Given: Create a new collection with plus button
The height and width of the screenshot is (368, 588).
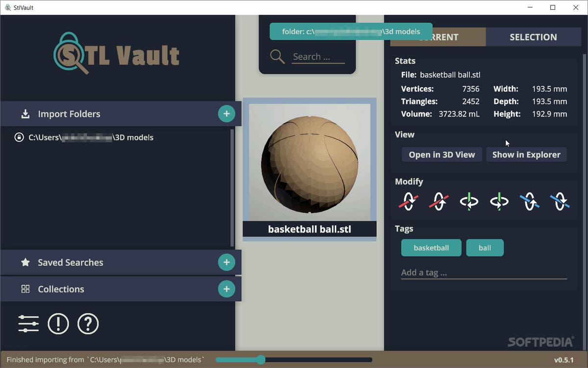Looking at the screenshot, I should (x=226, y=289).
